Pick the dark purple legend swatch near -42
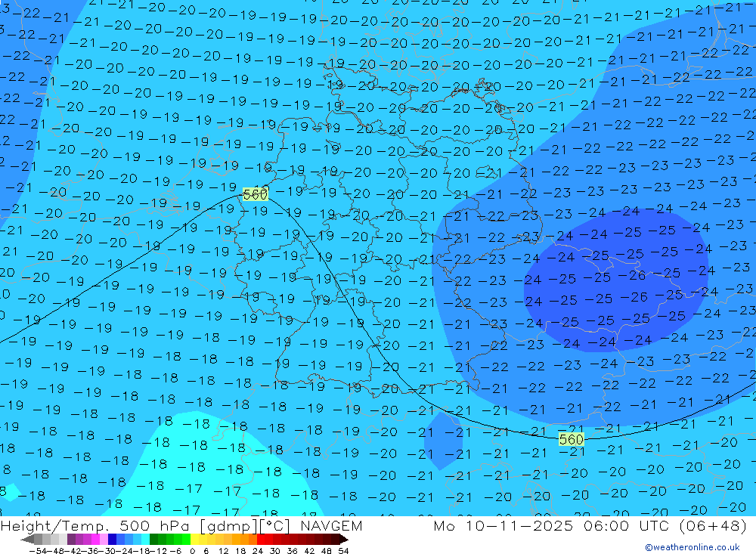756x554 pixels. tap(71, 540)
